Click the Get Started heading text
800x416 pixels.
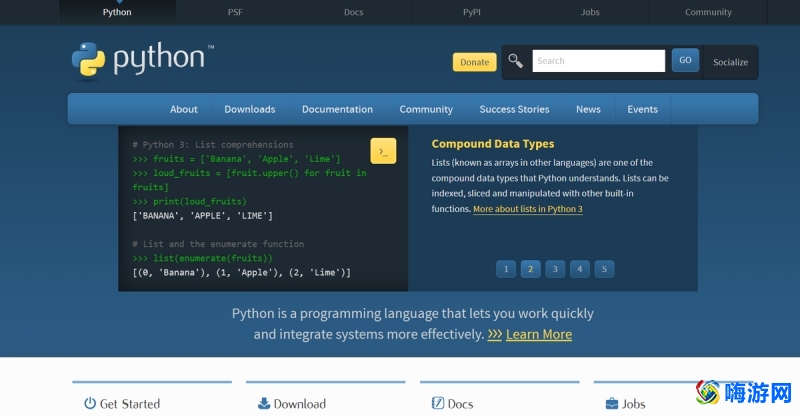pyautogui.click(x=130, y=404)
